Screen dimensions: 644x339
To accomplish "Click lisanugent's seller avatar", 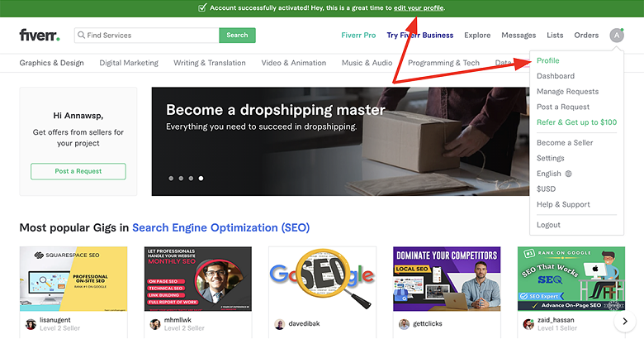I will (31, 324).
